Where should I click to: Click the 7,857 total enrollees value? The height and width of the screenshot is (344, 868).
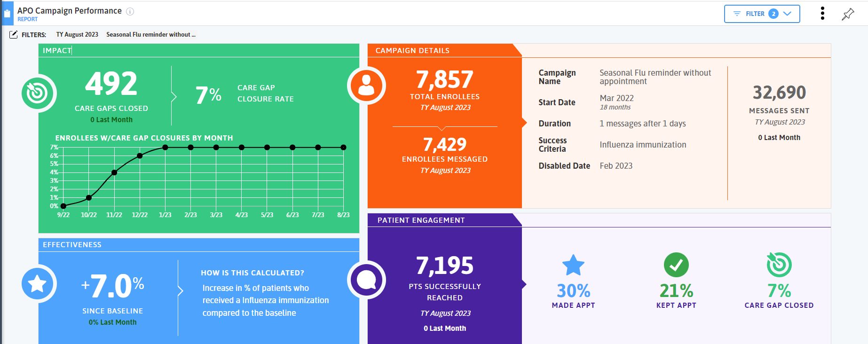click(x=444, y=79)
